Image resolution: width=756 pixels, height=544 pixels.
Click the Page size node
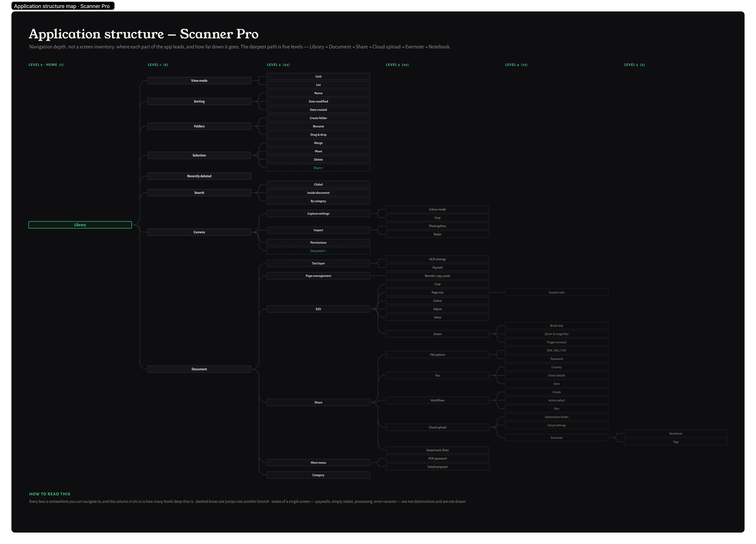coord(437,292)
